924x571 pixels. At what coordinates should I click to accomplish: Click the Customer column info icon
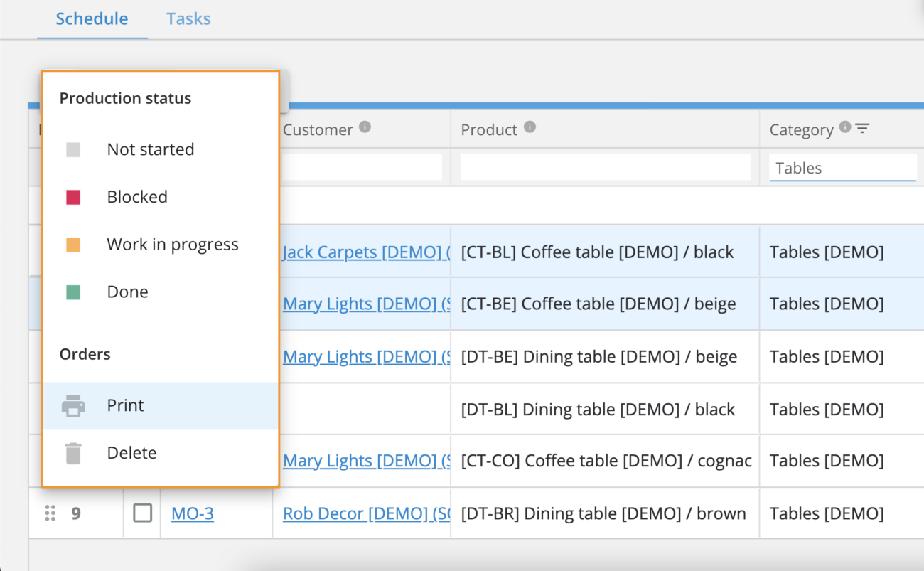pos(365,127)
